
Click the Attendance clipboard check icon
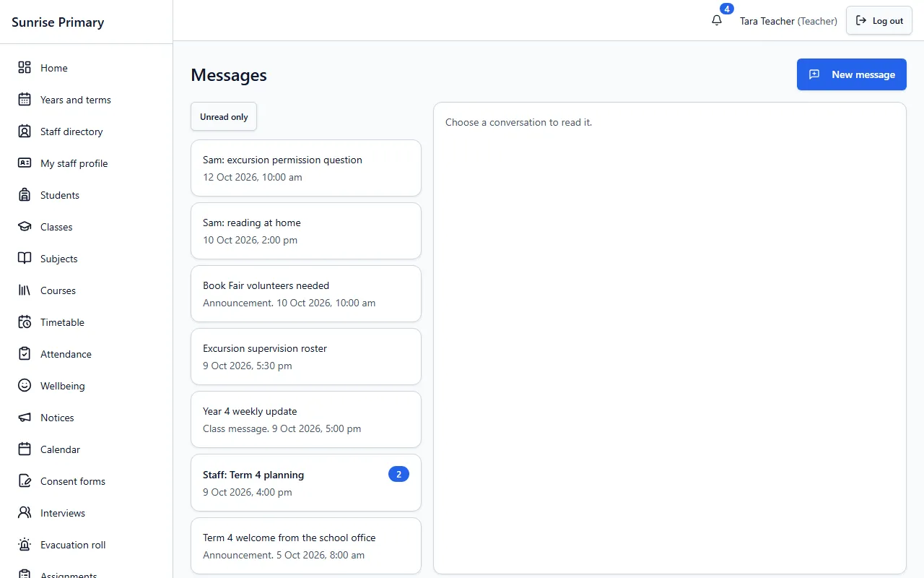(25, 354)
